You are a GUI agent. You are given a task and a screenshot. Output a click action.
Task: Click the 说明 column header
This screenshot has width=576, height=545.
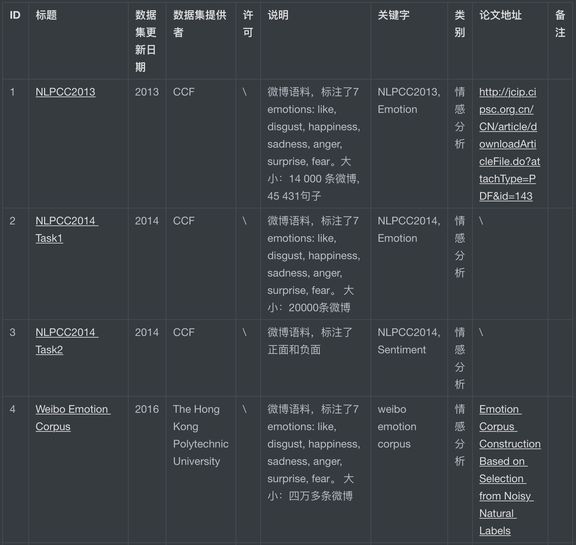click(x=278, y=15)
